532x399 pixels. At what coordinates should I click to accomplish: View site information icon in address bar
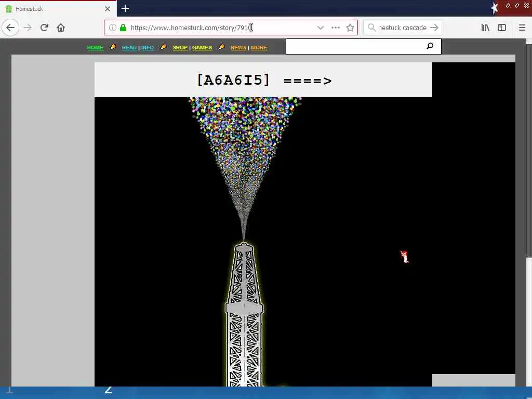[x=113, y=28]
